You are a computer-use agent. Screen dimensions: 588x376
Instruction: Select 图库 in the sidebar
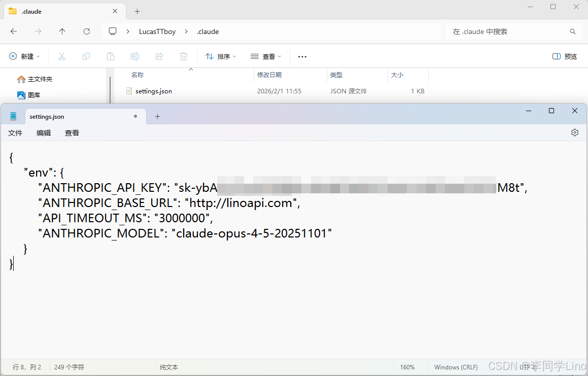pyautogui.click(x=29, y=95)
